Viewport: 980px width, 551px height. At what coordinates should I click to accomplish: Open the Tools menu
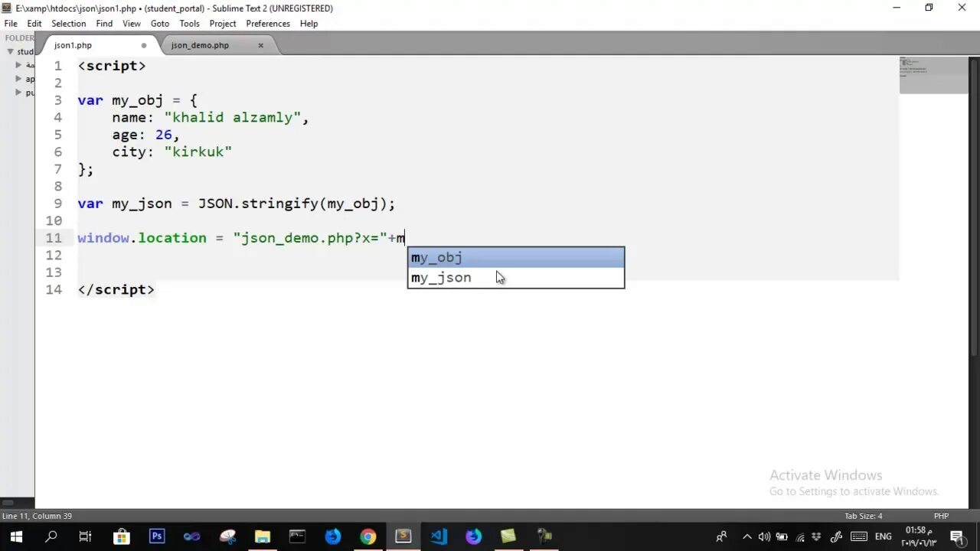click(189, 24)
